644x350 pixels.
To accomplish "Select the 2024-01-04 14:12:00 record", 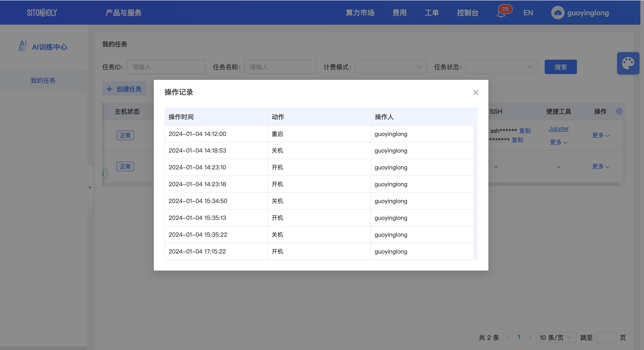I will 319,134.
